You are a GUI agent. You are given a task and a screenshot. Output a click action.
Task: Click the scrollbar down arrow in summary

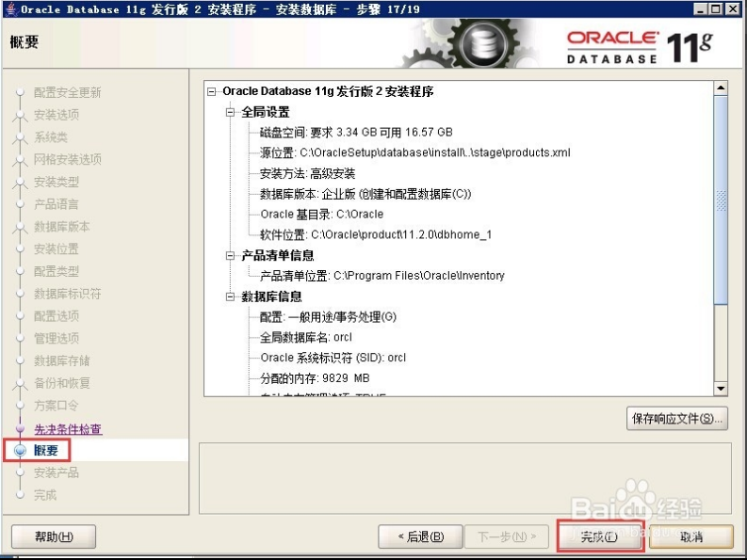tap(721, 389)
